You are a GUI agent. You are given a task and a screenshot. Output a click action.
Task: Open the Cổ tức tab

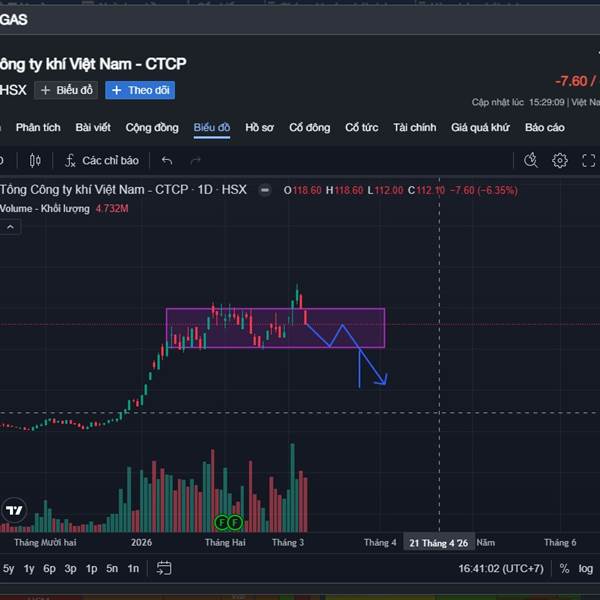(x=362, y=127)
